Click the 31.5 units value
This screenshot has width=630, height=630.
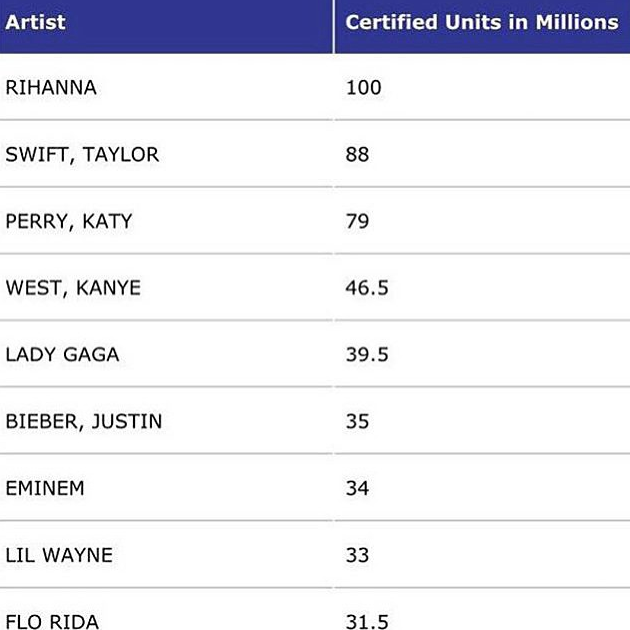[367, 621]
